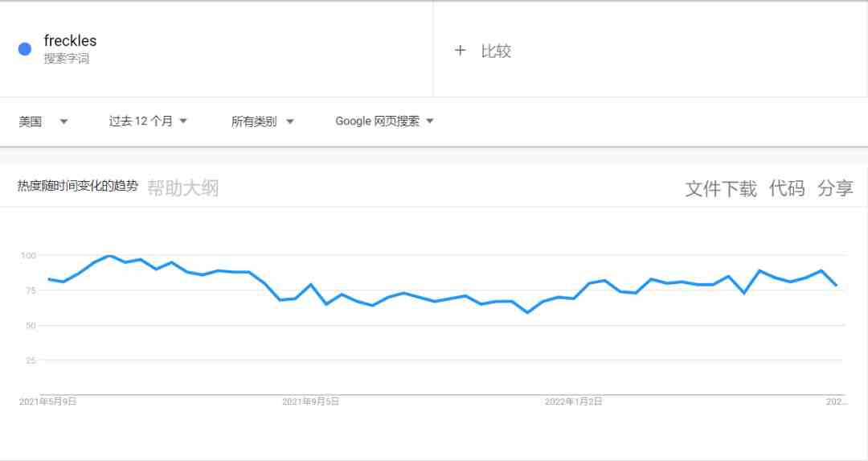Select the freckles search term
Viewport: 868px width, 461px height.
70,41
